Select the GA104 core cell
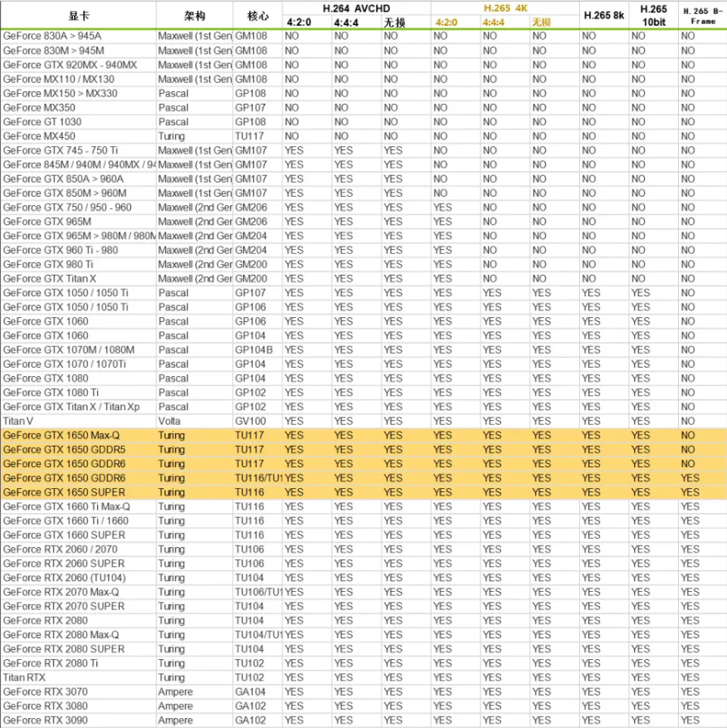Image resolution: width=727 pixels, height=728 pixels. point(251,691)
